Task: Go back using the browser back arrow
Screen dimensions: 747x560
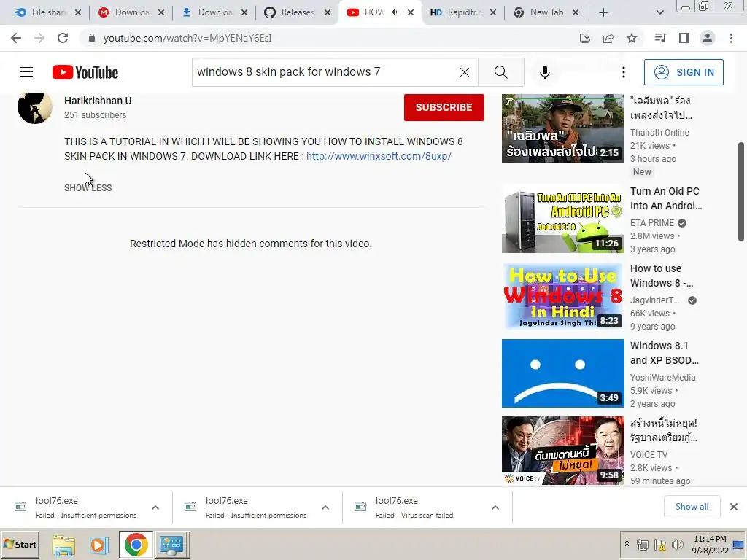Action: [x=16, y=38]
